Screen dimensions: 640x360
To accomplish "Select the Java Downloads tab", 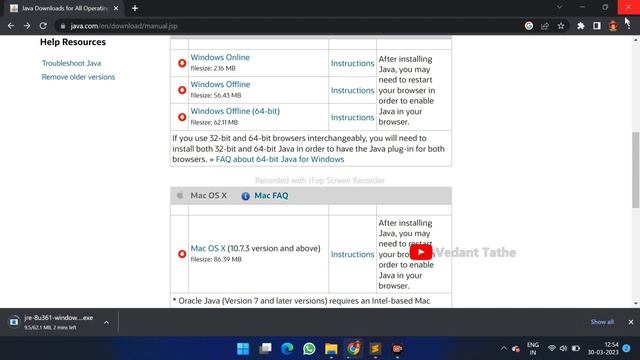I will pyautogui.click(x=64, y=8).
